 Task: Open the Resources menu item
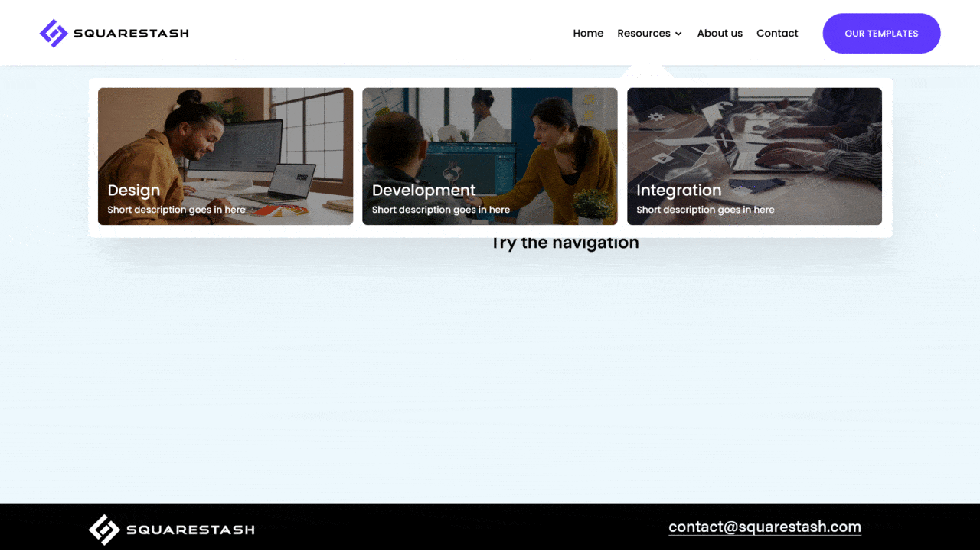pos(643,33)
